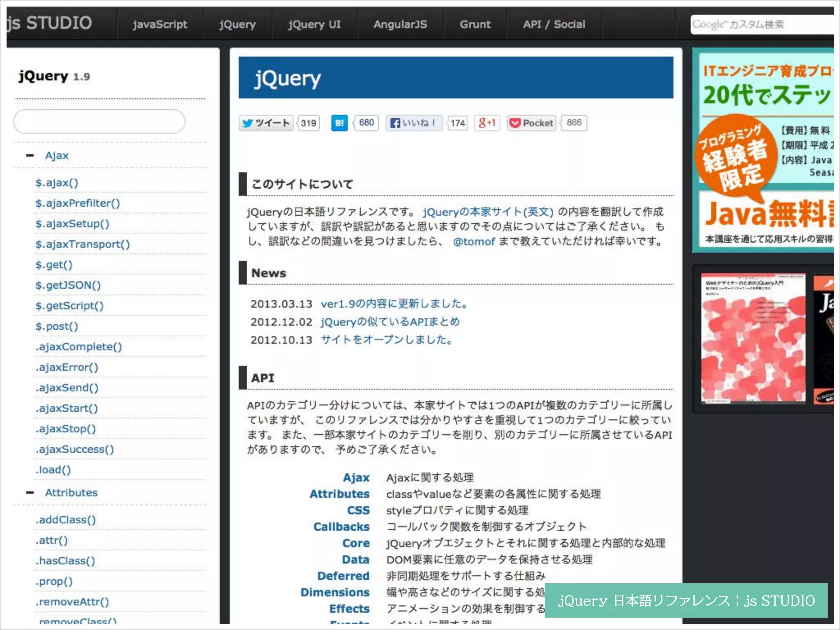Open the Dimensions API category link

tap(335, 593)
